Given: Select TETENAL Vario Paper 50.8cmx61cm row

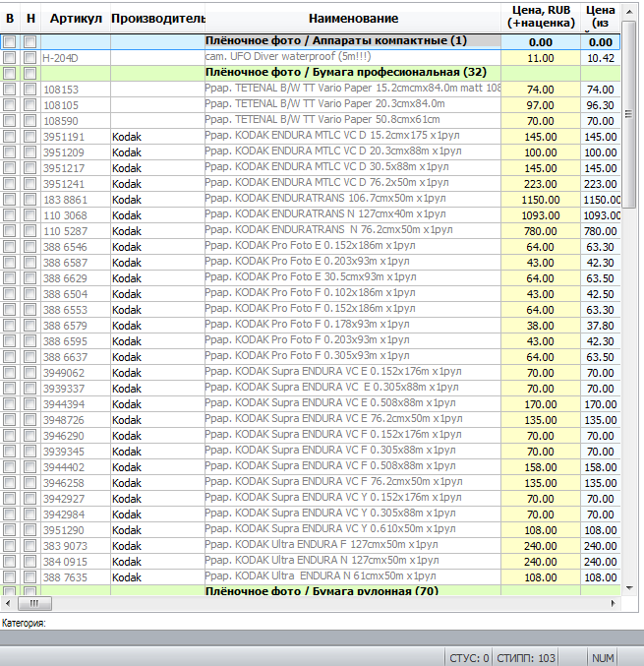Looking at the screenshot, I should pyautogui.click(x=310, y=120).
